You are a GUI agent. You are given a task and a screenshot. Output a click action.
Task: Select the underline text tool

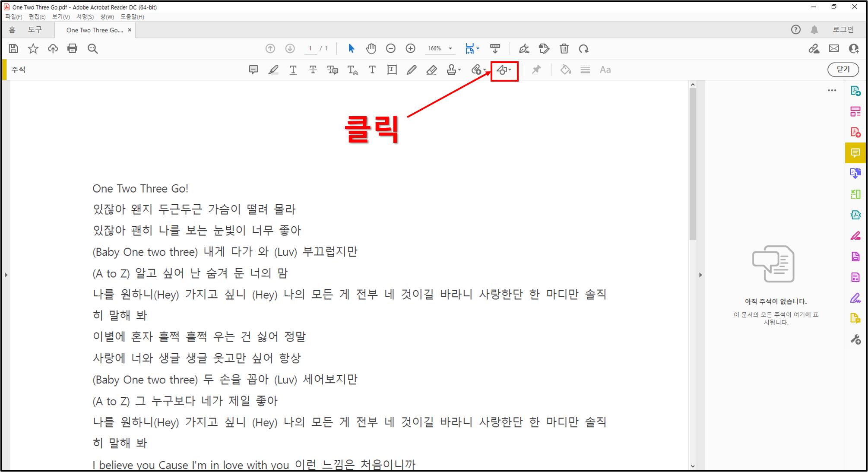(293, 70)
